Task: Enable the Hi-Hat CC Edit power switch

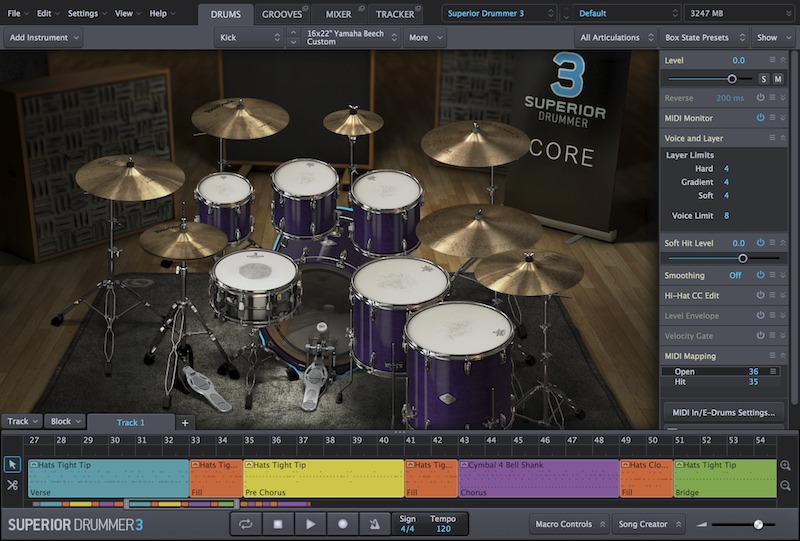Action: click(x=760, y=295)
